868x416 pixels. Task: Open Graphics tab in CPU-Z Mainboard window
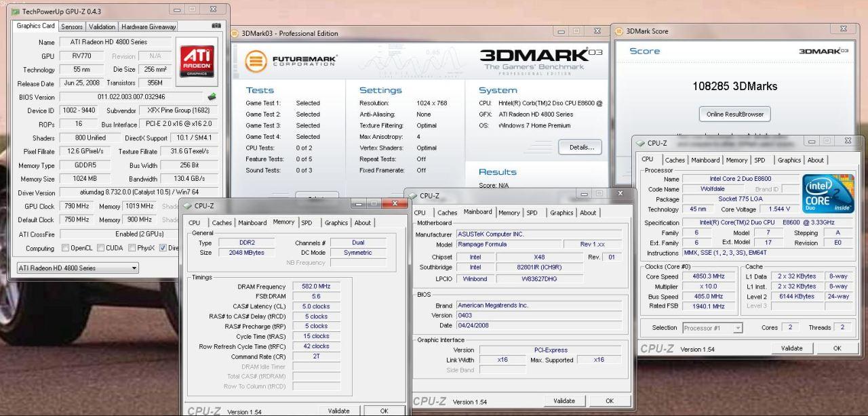click(561, 213)
